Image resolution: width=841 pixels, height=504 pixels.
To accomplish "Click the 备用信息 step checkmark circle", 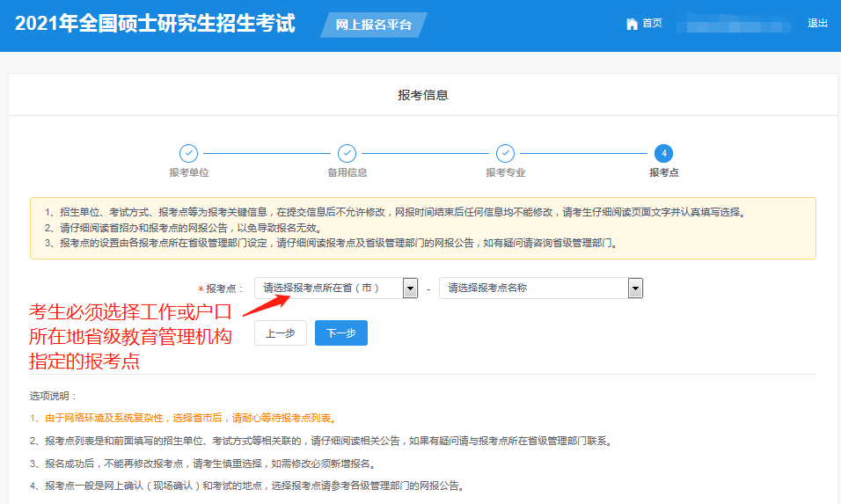I will [347, 153].
